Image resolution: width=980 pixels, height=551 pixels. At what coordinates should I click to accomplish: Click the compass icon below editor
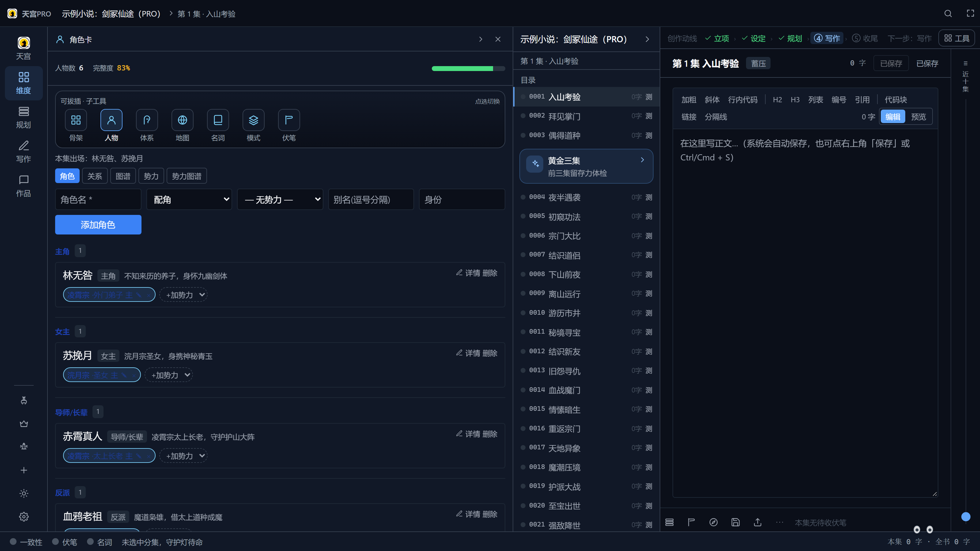[713, 522]
